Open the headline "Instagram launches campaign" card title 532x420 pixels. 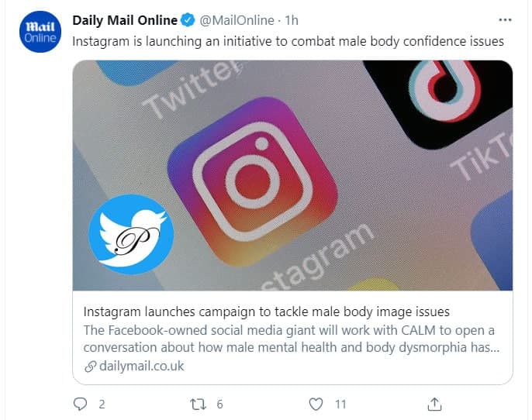click(x=266, y=312)
